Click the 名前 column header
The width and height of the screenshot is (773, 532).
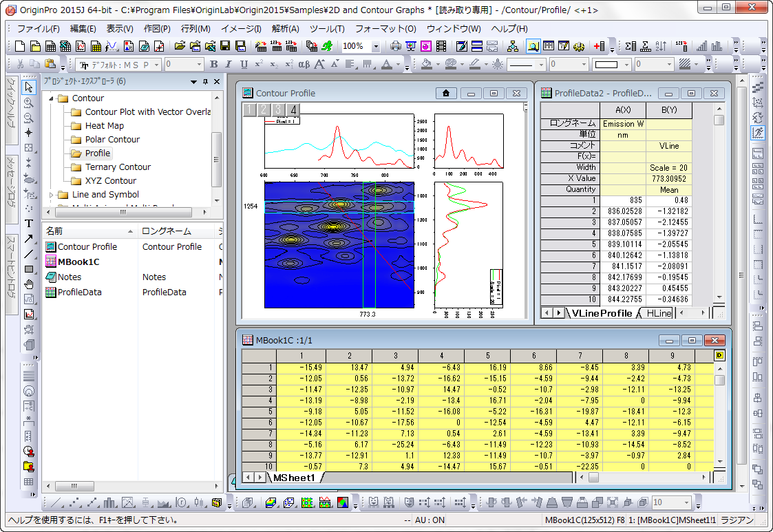click(89, 231)
